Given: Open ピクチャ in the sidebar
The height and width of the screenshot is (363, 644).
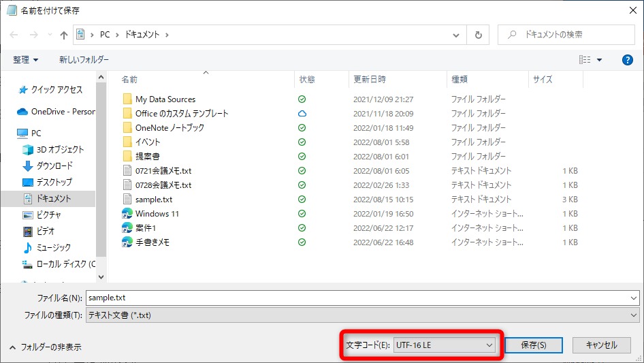Looking at the screenshot, I should click(42, 215).
